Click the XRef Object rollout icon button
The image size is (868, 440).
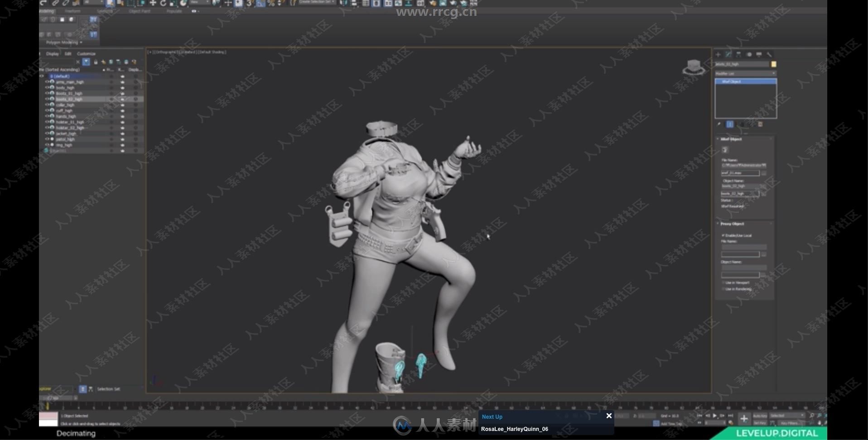(725, 150)
